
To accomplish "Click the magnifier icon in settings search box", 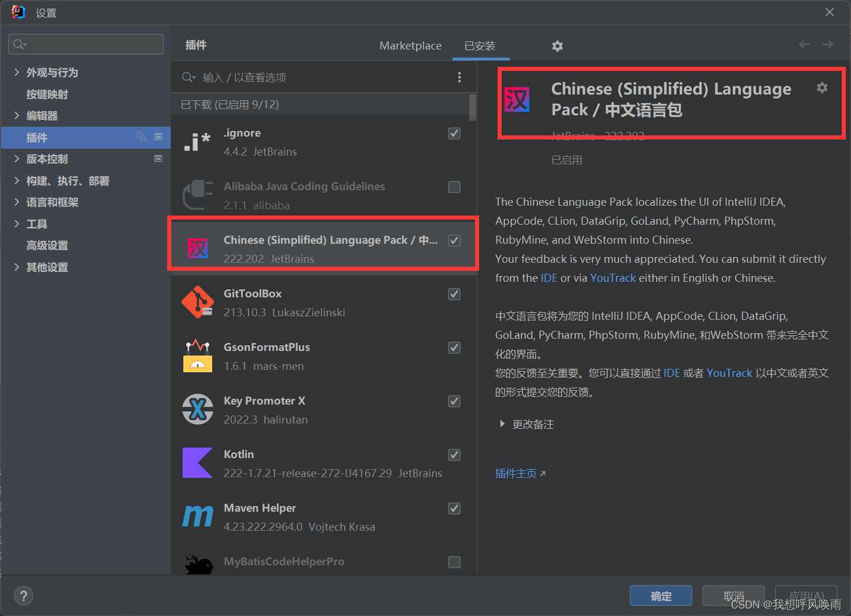I will click(x=20, y=44).
